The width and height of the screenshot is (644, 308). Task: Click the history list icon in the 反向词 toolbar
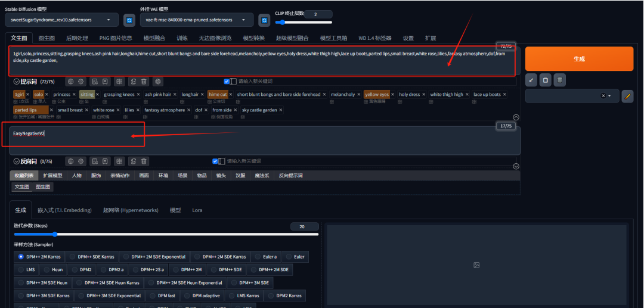pyautogui.click(x=95, y=161)
